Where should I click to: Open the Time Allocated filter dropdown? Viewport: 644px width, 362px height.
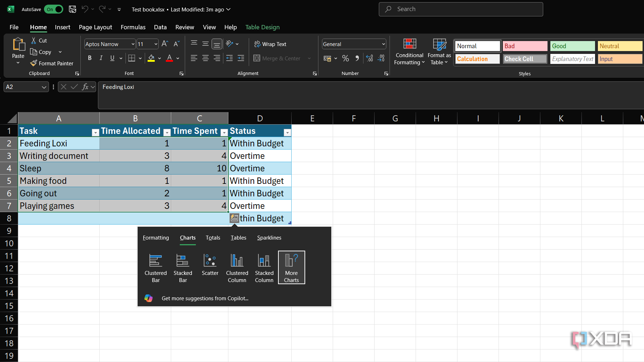(167, 133)
